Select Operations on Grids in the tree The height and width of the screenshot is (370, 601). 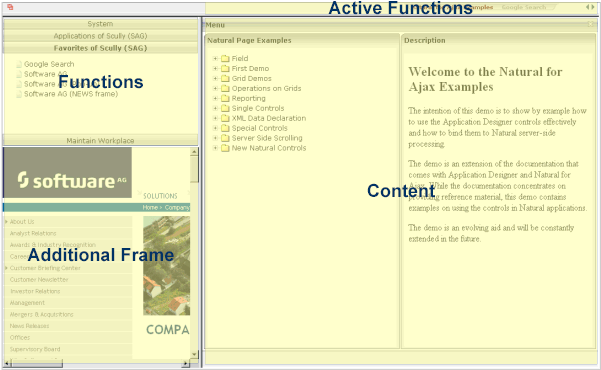tap(266, 88)
